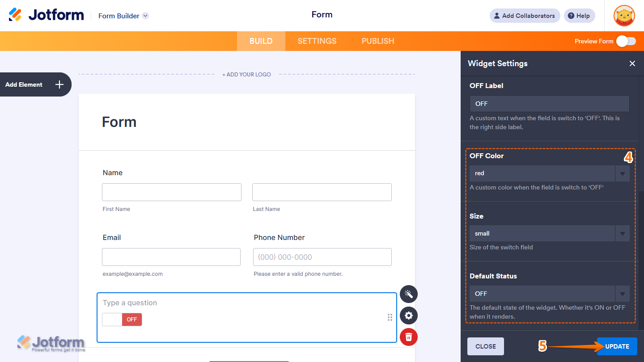644x362 pixels.
Task: Grab the drag handle dots beside the question
Action: click(x=390, y=317)
